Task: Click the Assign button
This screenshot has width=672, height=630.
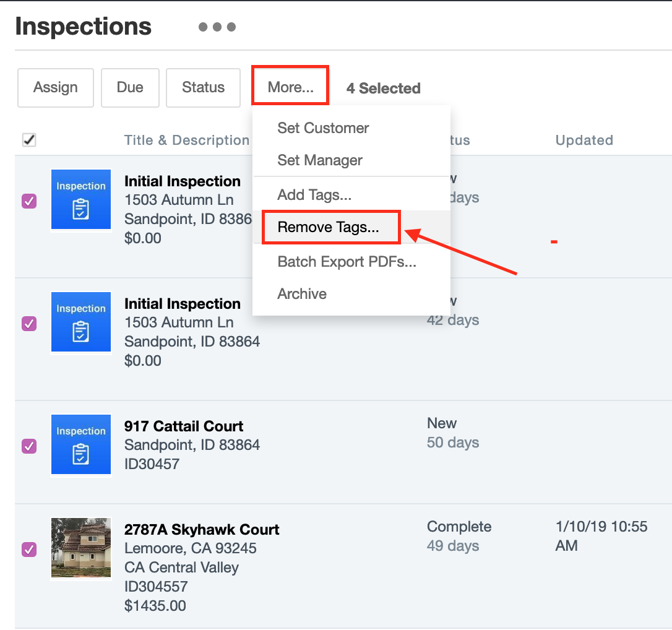Action: (x=56, y=87)
